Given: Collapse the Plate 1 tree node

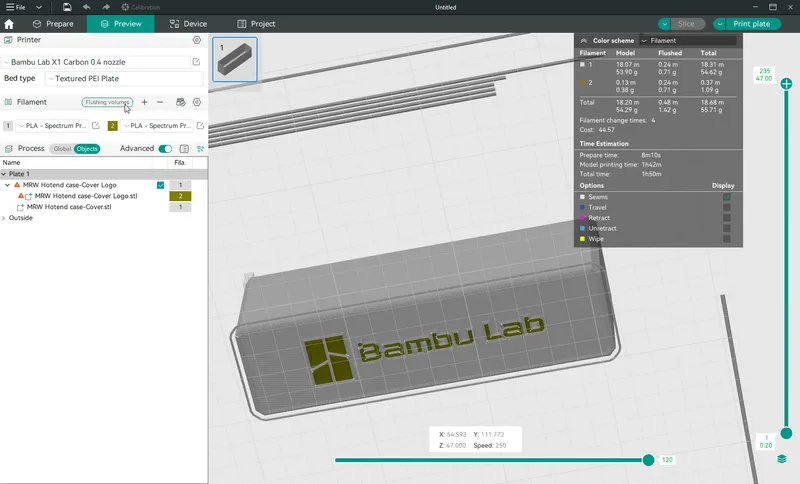Looking at the screenshot, I should [4, 174].
